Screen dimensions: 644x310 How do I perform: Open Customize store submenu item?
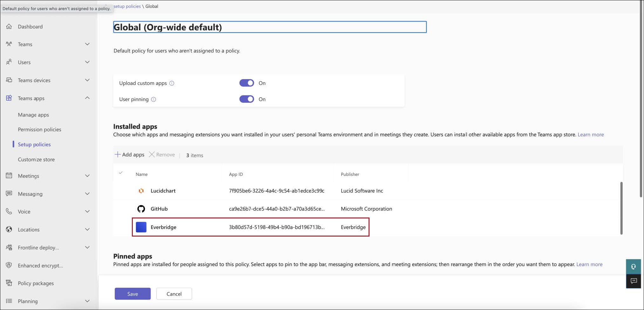point(36,159)
